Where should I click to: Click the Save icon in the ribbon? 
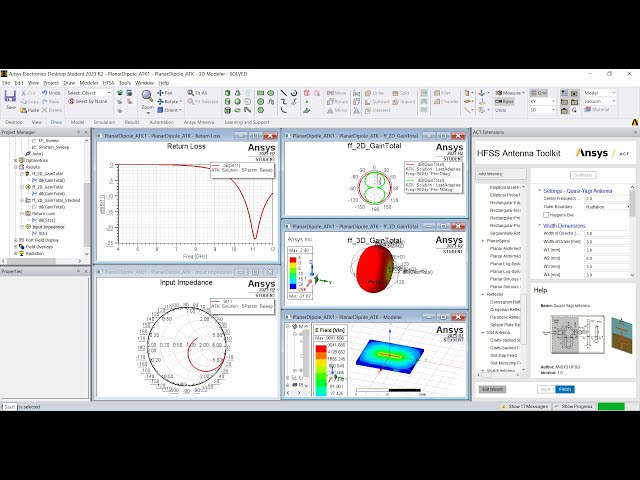coord(10,97)
